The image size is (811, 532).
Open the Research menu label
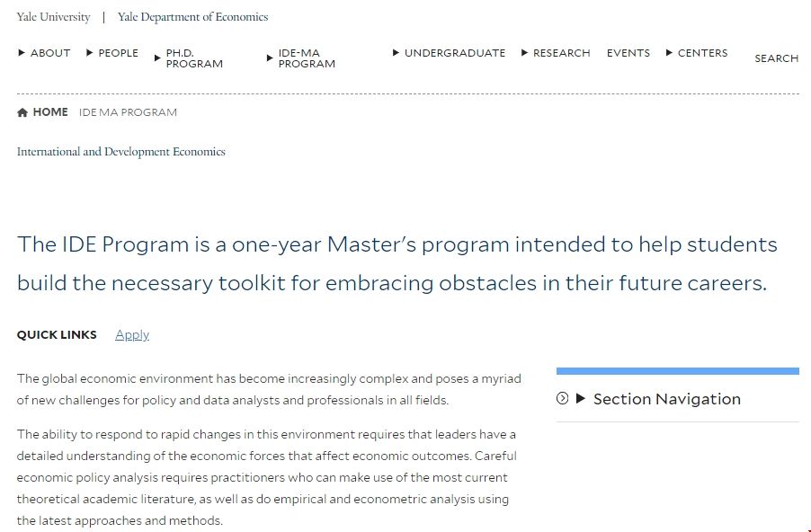[x=561, y=53]
